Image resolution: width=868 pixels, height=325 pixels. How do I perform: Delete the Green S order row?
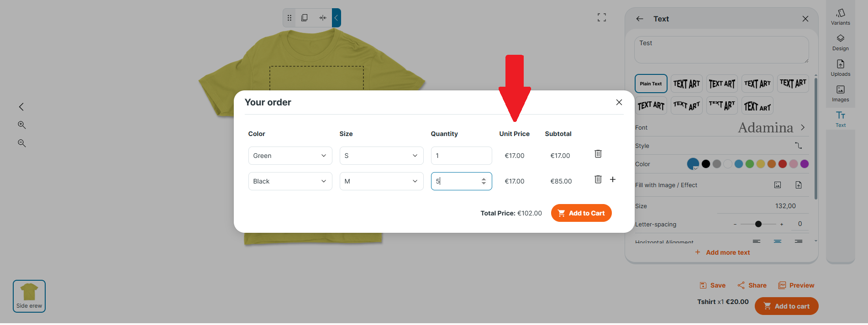(598, 154)
